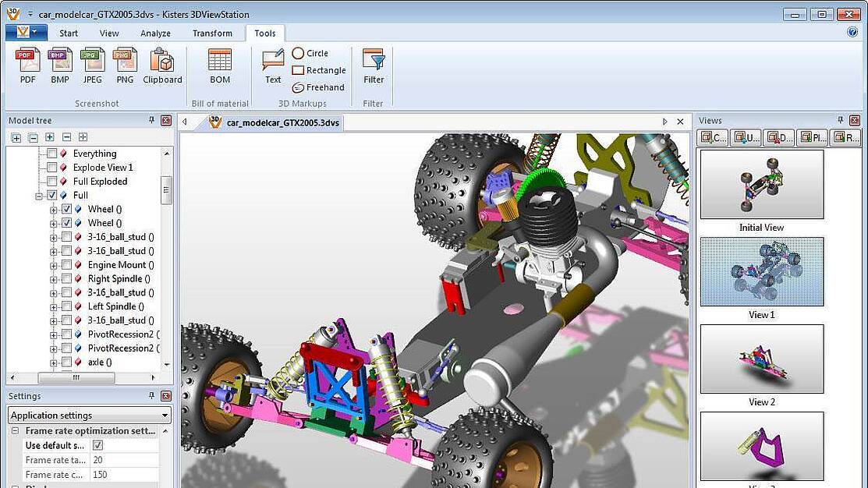Close the Views panel

856,120
